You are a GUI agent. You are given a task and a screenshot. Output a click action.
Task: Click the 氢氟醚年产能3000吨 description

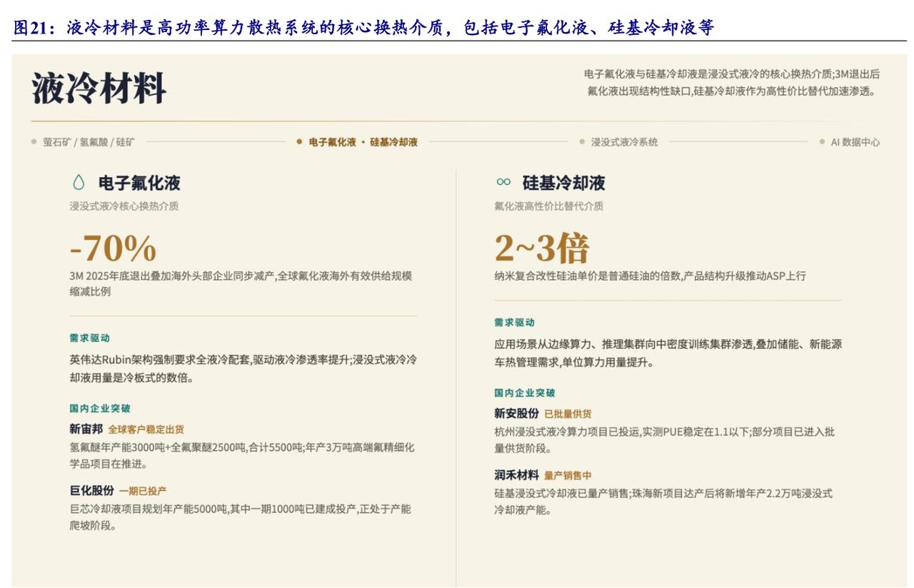click(242, 455)
